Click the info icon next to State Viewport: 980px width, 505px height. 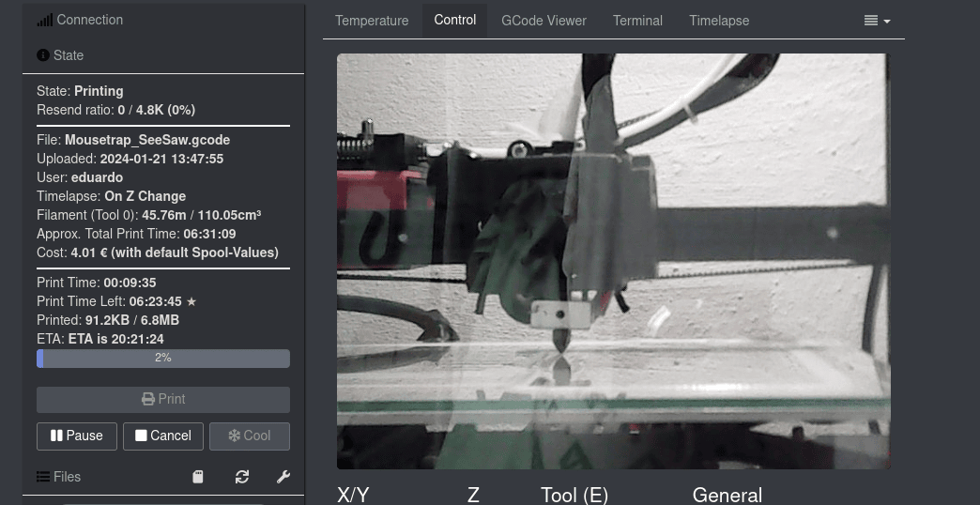(43, 55)
